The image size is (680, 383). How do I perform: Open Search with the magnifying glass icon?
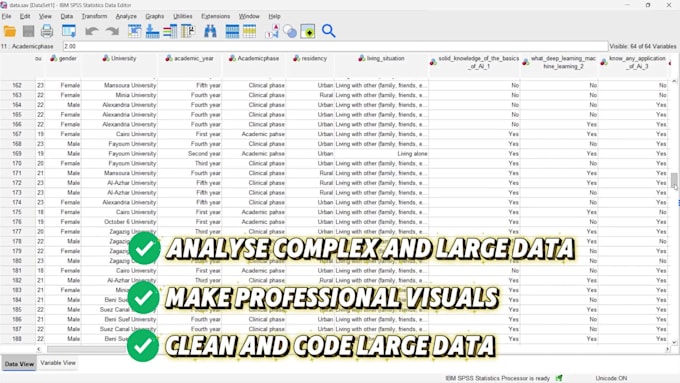pos(328,31)
